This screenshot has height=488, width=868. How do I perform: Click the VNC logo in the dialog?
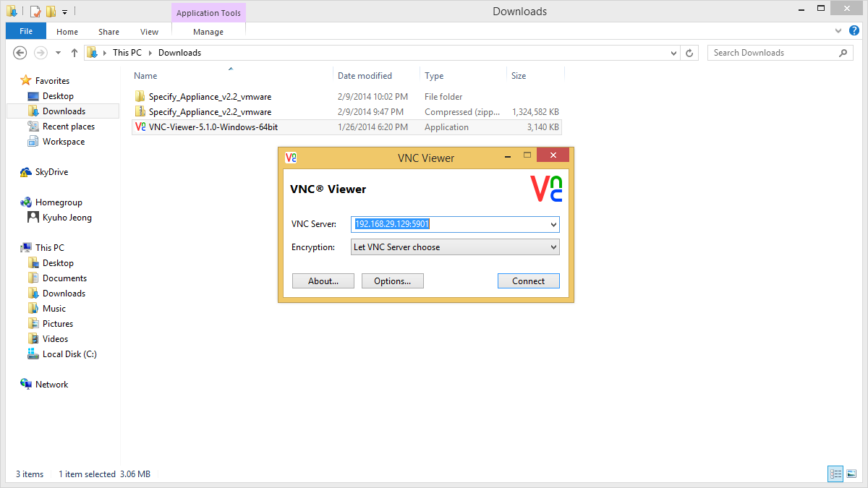click(546, 189)
